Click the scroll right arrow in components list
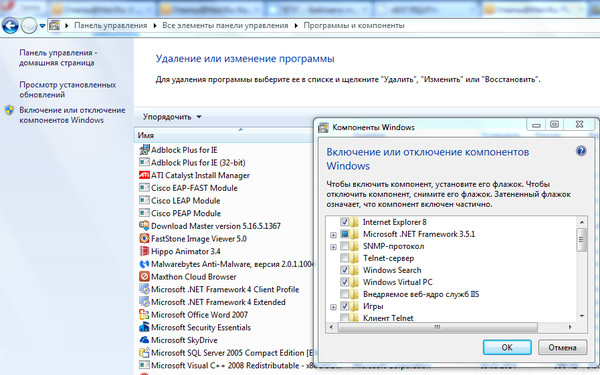 point(570,327)
